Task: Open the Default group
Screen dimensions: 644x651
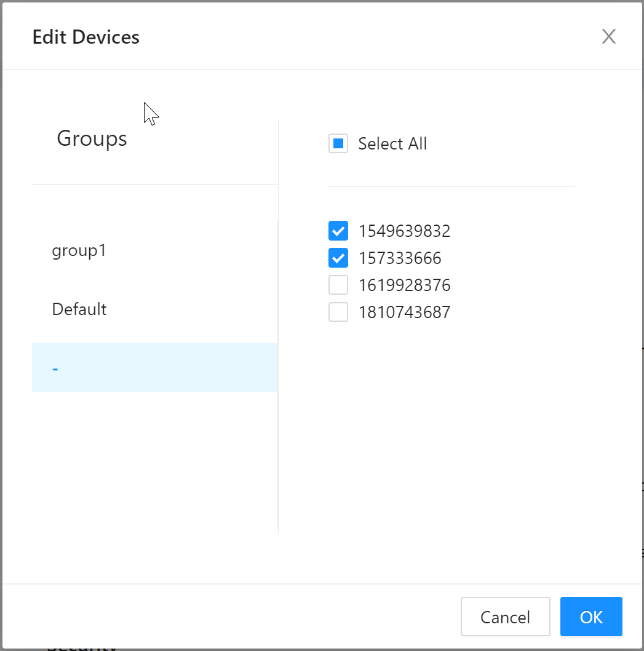Action: point(79,309)
